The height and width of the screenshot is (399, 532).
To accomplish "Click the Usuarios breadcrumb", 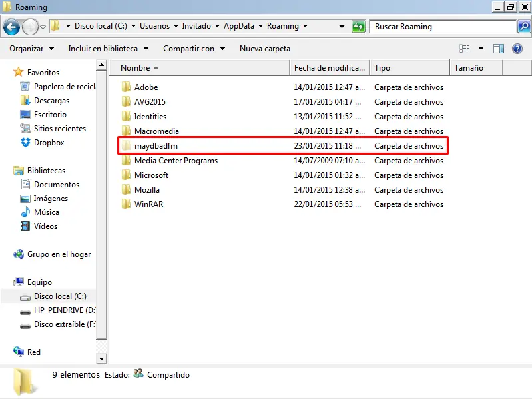I will [154, 26].
